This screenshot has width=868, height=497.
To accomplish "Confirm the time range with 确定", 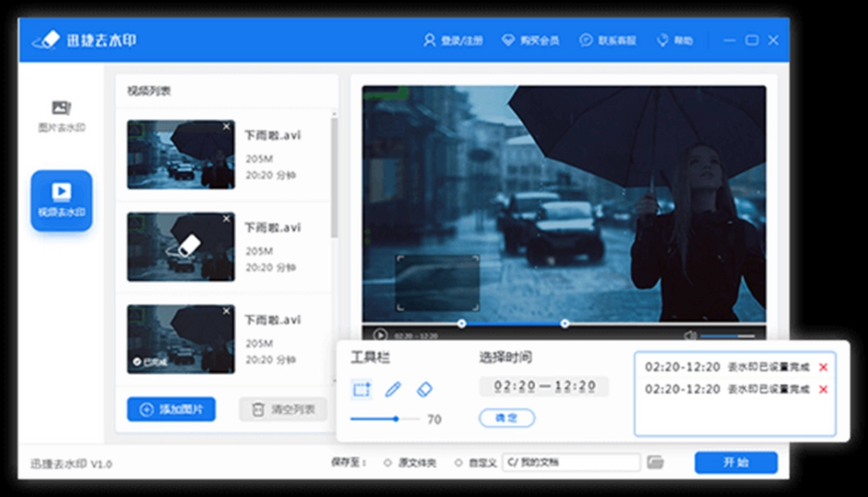I will tap(506, 418).
